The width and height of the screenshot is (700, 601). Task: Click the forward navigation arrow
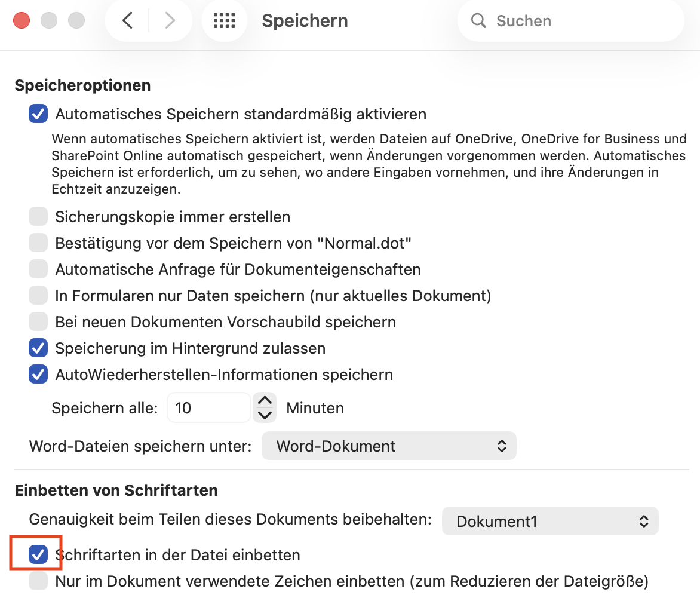(170, 20)
